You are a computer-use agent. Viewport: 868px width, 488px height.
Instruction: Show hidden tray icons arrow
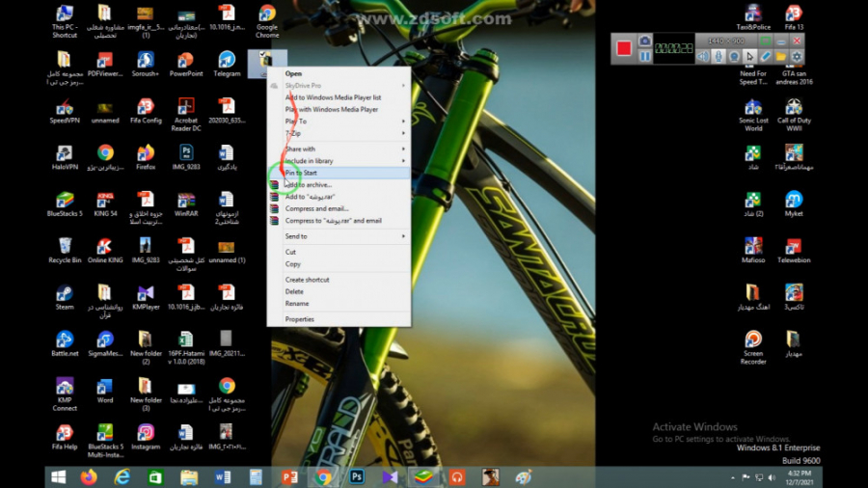[x=732, y=477]
